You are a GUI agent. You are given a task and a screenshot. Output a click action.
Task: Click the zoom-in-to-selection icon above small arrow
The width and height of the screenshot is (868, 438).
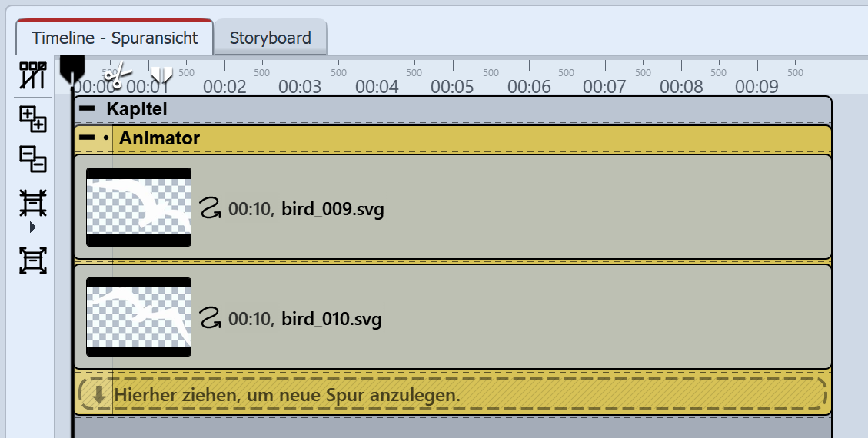[33, 203]
